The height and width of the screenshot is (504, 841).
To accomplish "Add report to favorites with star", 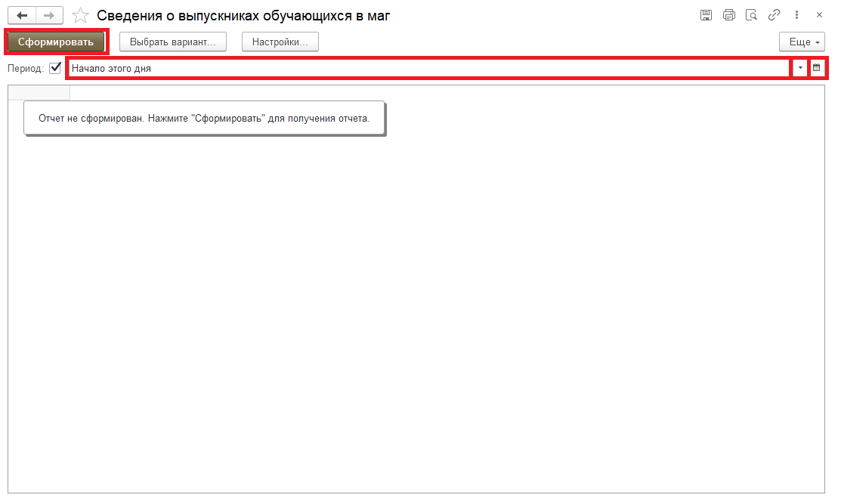I will 80,15.
